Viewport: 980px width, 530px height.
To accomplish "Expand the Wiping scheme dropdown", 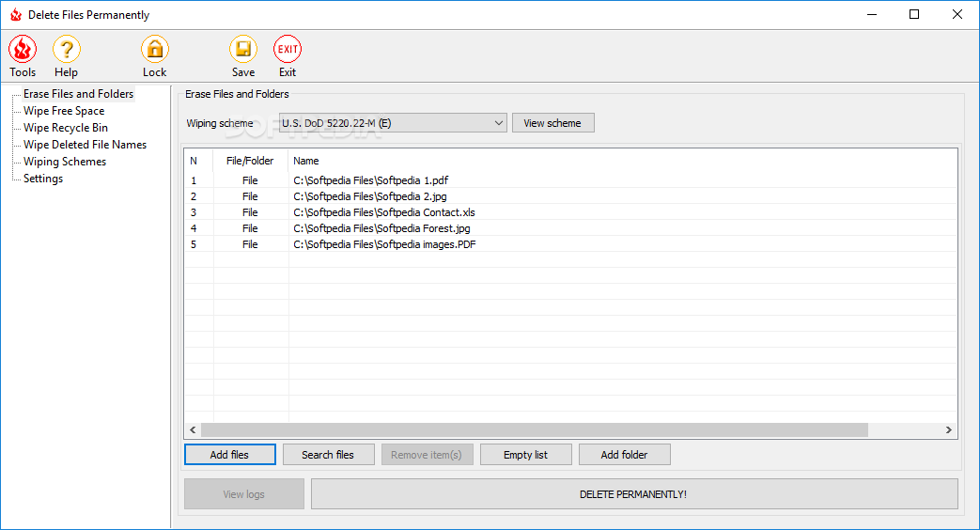I will coord(393,123).
